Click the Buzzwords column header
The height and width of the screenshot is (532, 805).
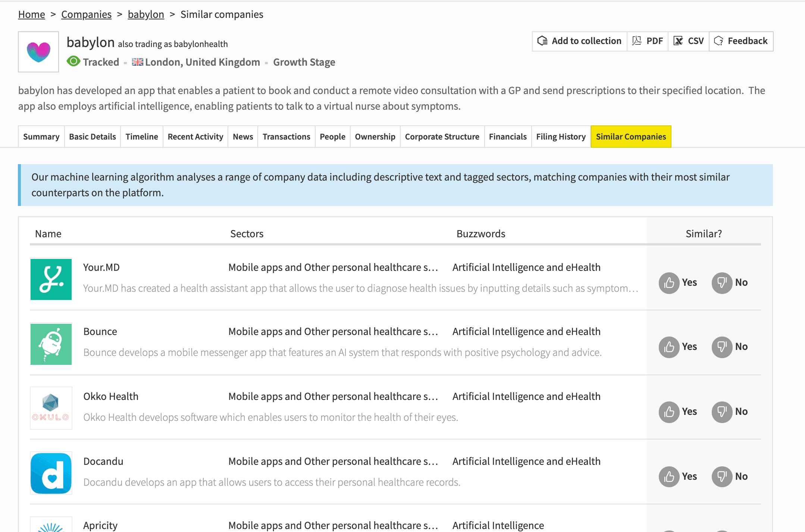tap(481, 234)
